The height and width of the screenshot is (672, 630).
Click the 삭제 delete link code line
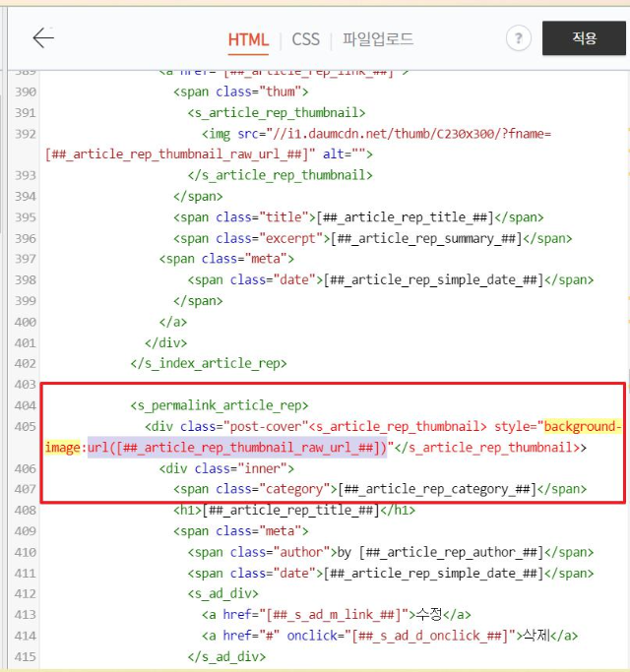pyautogui.click(x=390, y=636)
